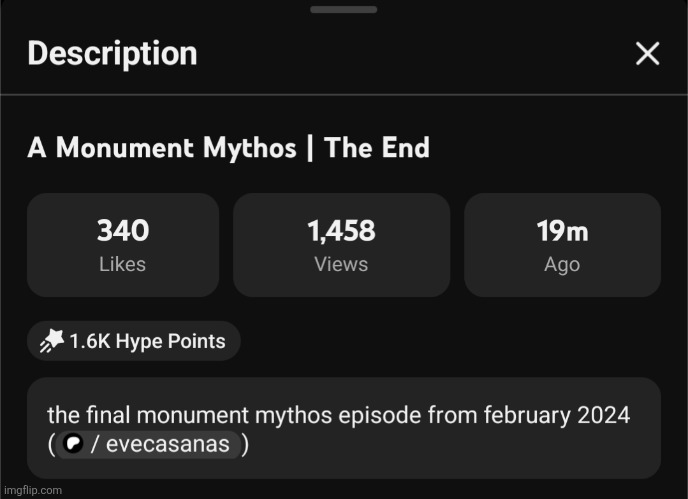Tap the drag handle at panel top
The height and width of the screenshot is (499, 688).
[343, 10]
